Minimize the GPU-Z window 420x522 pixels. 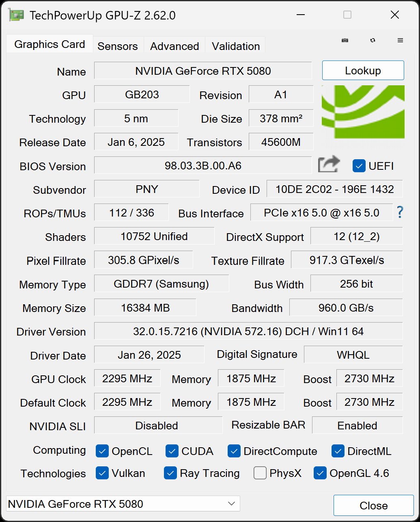[x=300, y=15]
